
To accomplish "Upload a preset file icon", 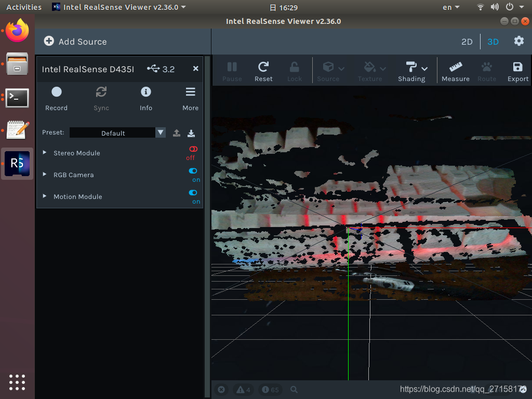I will 177,133.
